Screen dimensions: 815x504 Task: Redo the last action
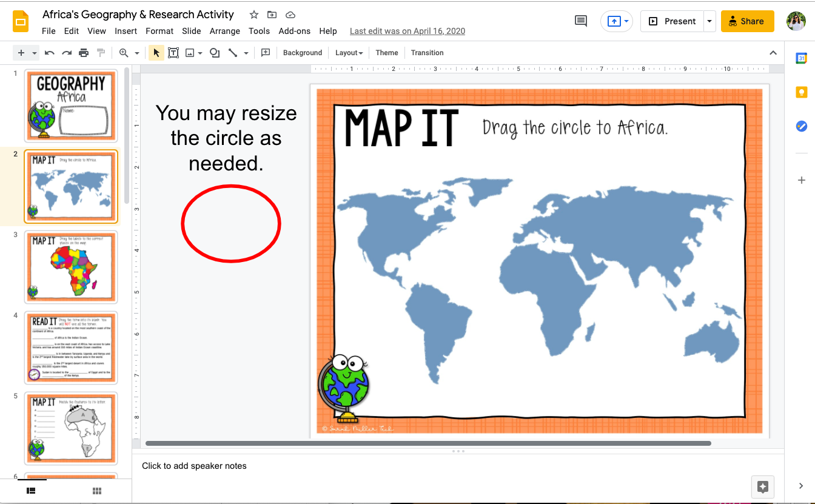tap(67, 53)
